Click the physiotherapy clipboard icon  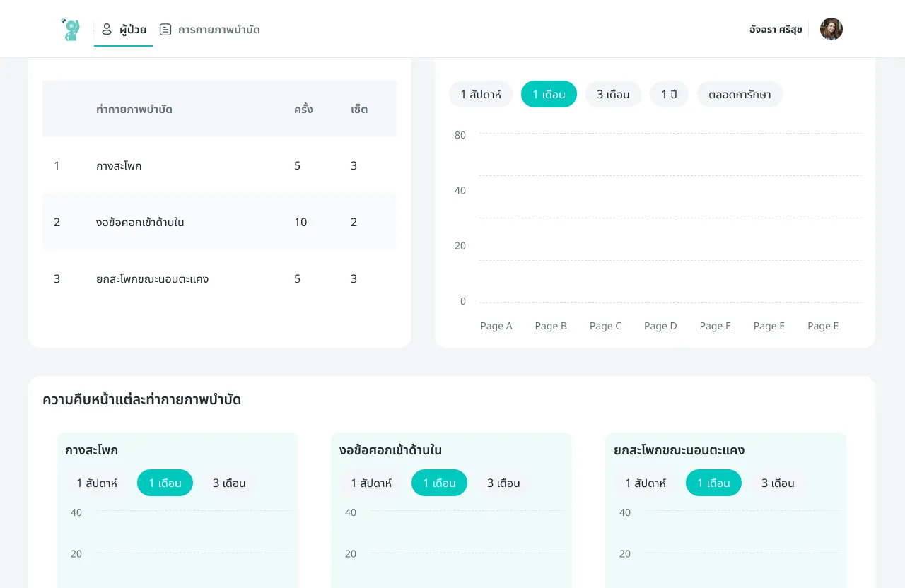[165, 29]
